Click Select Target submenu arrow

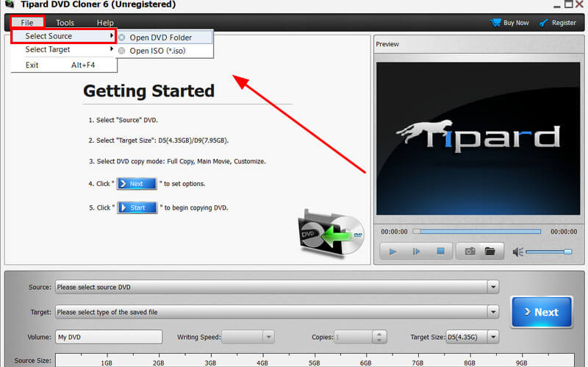click(112, 49)
